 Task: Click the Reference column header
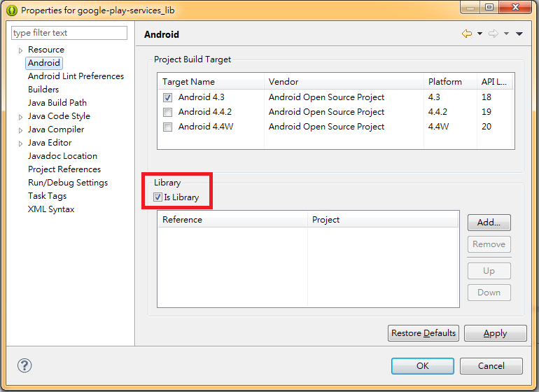click(x=232, y=220)
